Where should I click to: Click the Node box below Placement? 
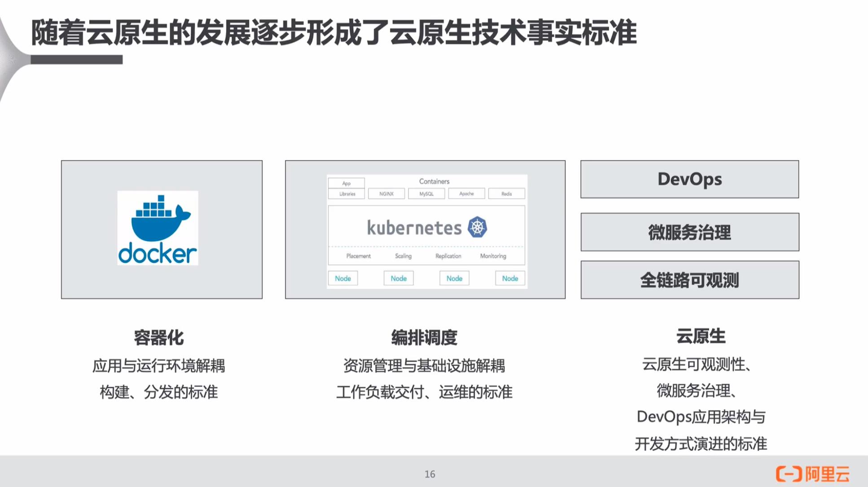click(343, 278)
